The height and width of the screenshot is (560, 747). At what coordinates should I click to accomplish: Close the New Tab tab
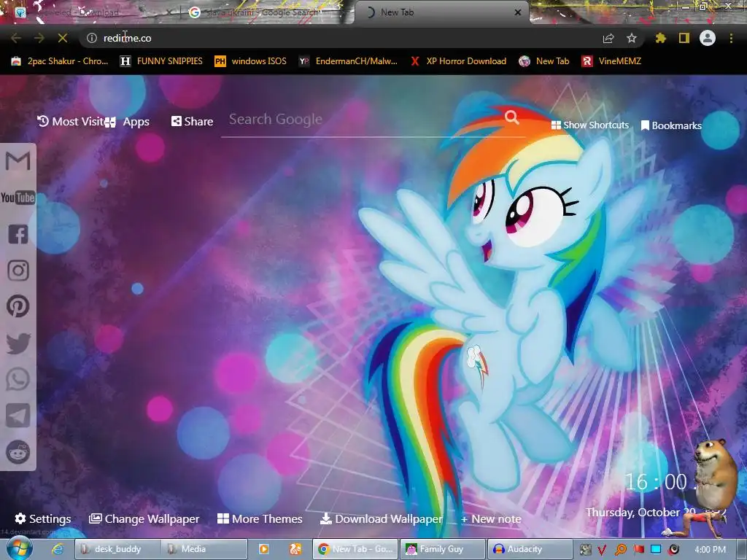coord(518,12)
